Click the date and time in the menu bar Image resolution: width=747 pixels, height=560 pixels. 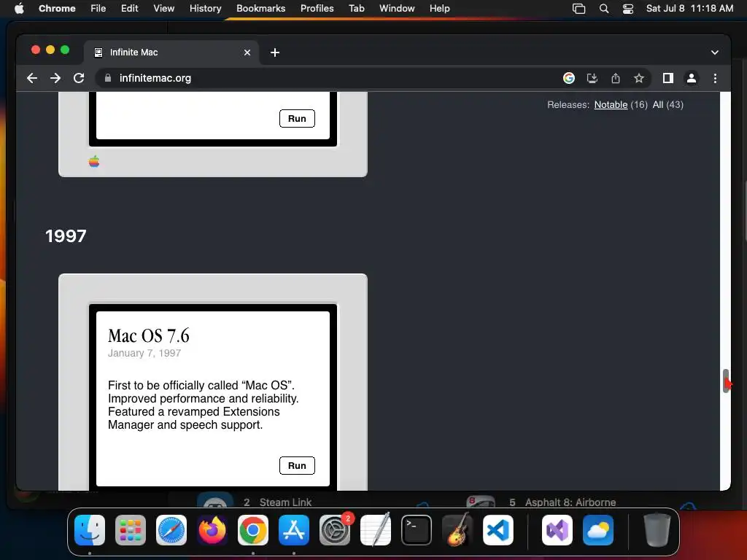click(689, 9)
